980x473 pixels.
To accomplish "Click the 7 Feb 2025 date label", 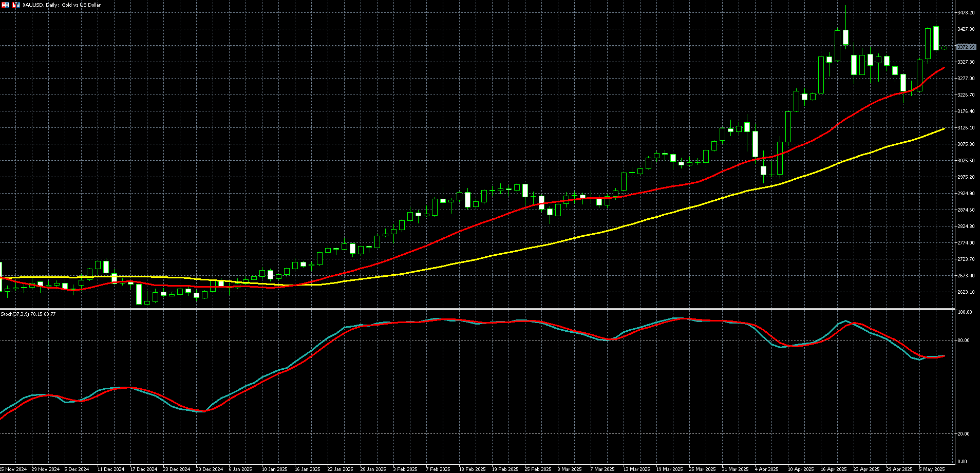I will (x=438, y=469).
